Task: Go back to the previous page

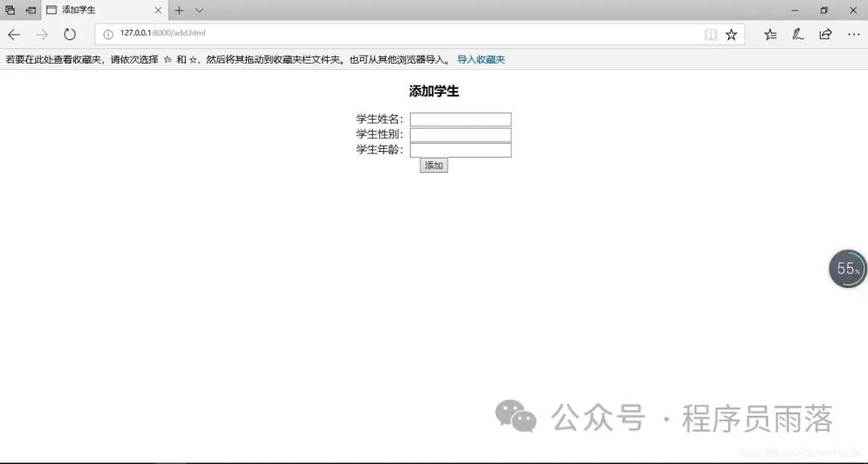Action: [14, 35]
